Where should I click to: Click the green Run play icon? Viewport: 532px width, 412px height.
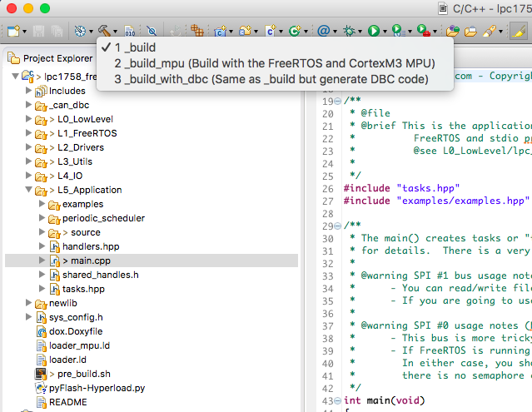(x=374, y=31)
